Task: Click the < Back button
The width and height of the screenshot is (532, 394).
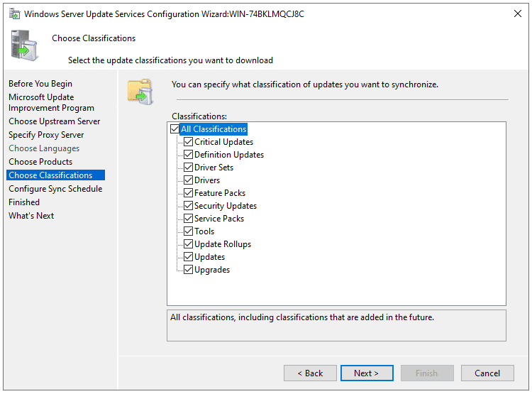Action: tap(310, 373)
